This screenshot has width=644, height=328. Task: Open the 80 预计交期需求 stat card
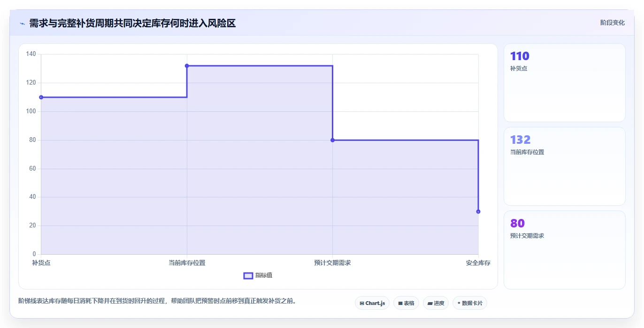point(565,250)
